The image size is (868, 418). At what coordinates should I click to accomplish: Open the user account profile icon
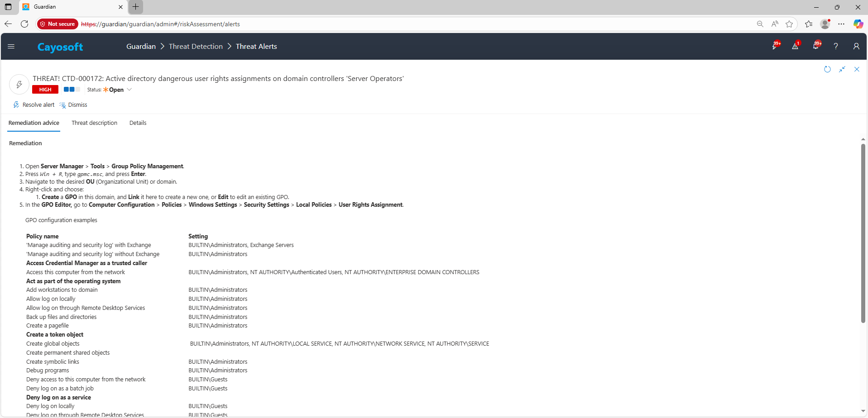coord(856,46)
